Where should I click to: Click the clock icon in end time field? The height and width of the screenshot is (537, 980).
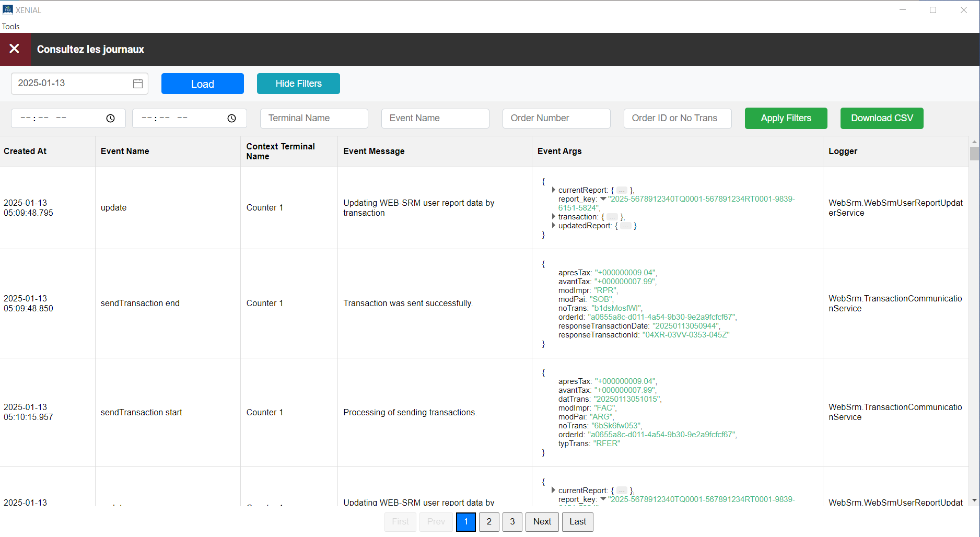231,119
